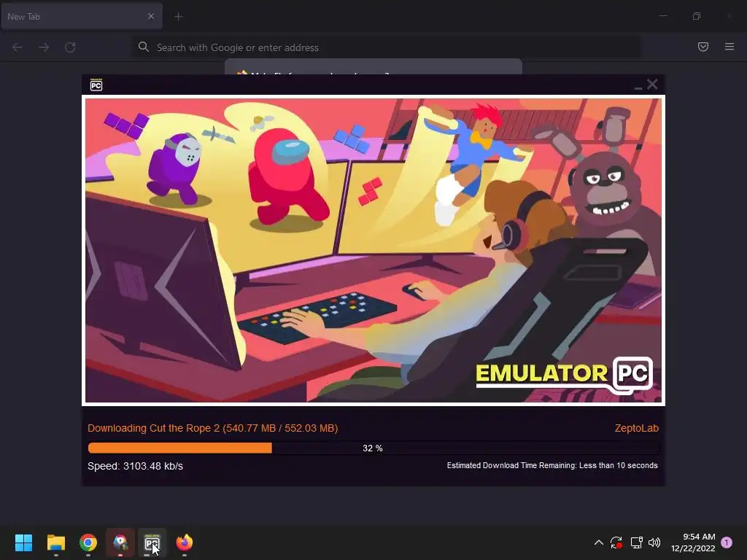Switch to Firefox from the taskbar

click(185, 542)
